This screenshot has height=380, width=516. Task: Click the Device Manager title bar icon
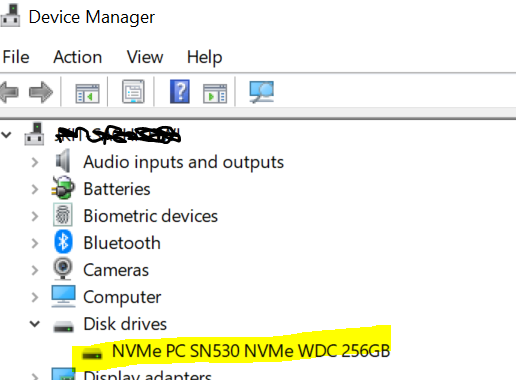tap(10, 15)
